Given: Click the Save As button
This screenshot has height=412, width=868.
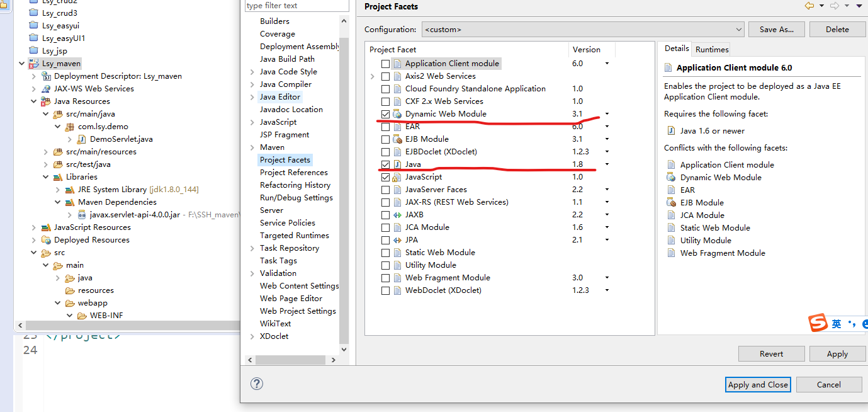Looking at the screenshot, I should pos(777,30).
